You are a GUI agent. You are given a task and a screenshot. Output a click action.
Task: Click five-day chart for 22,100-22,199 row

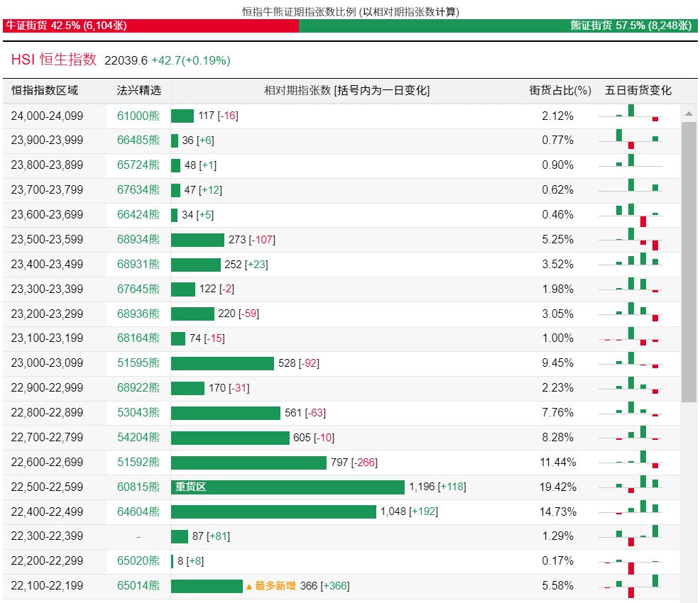pyautogui.click(x=630, y=586)
